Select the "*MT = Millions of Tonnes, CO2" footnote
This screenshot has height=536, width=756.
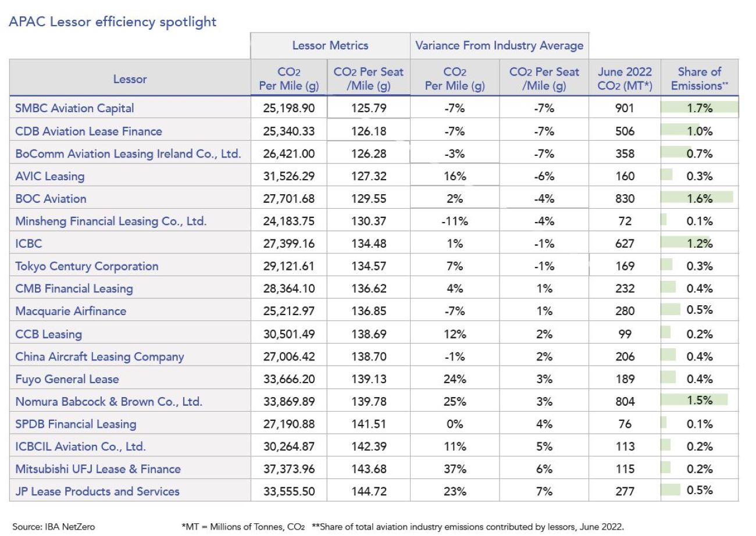pos(243,527)
